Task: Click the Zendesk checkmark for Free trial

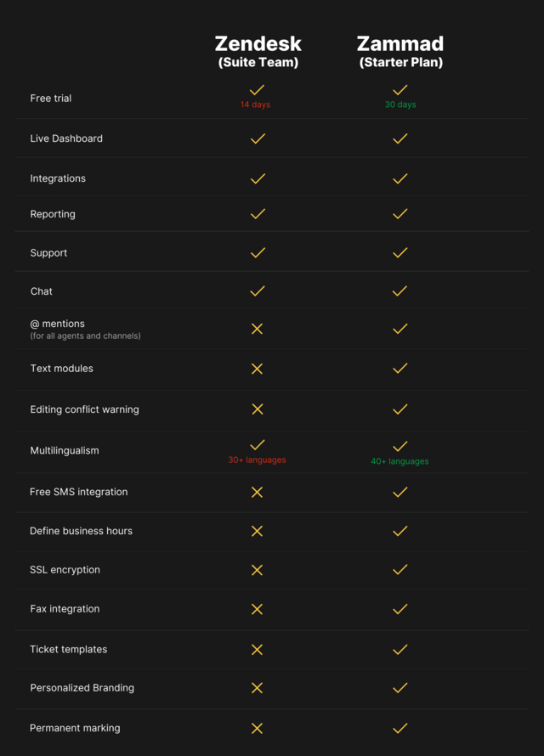Action: click(x=257, y=90)
